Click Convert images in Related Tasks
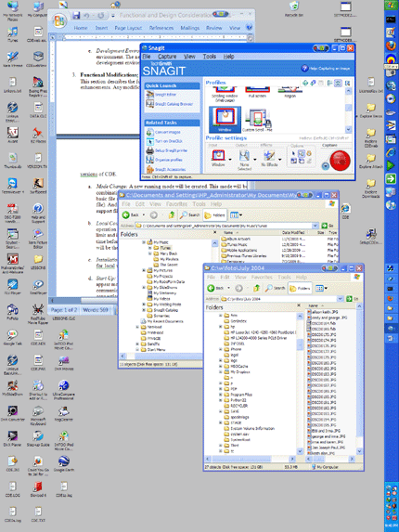This screenshot has height=532, width=399. pyautogui.click(x=167, y=132)
